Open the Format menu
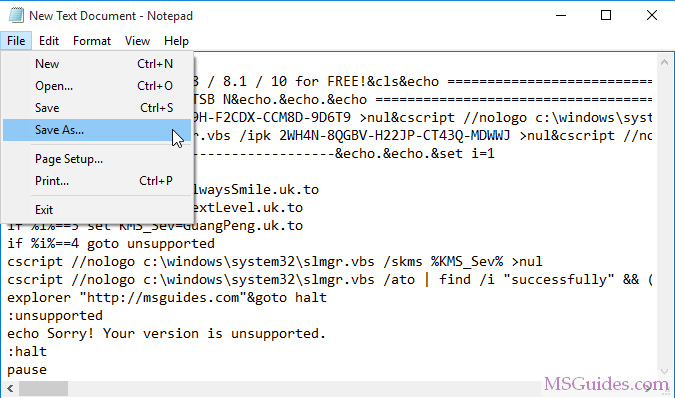This screenshot has width=675, height=398. click(x=92, y=41)
